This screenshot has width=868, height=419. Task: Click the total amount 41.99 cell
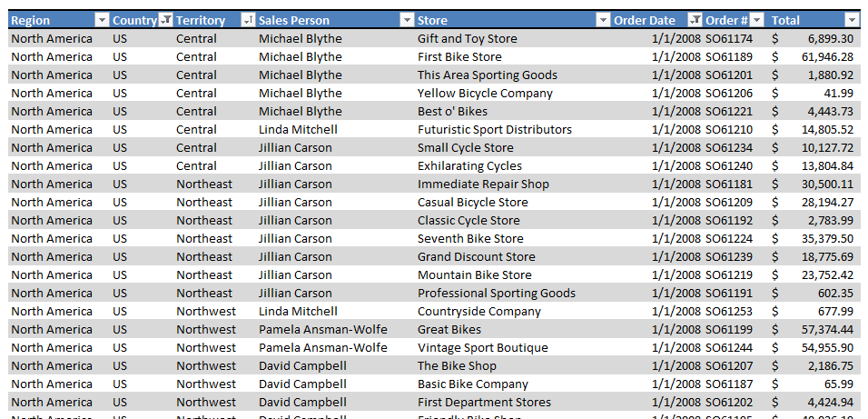click(x=814, y=93)
